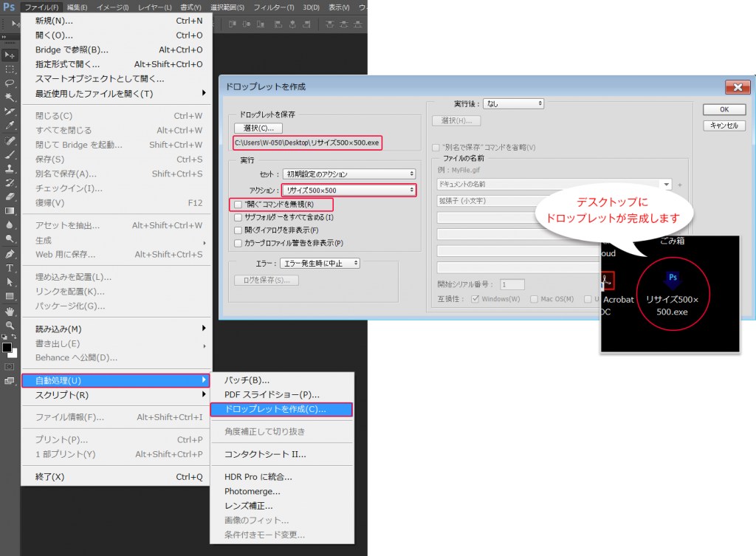Select the Move tool in toolbar
The width and height of the screenshot is (756, 556).
point(10,55)
